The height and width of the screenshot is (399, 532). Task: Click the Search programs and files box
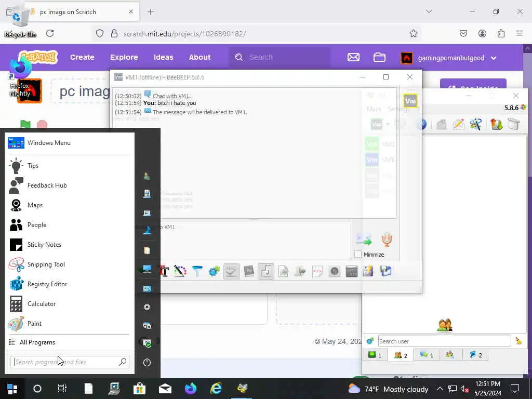(x=70, y=362)
